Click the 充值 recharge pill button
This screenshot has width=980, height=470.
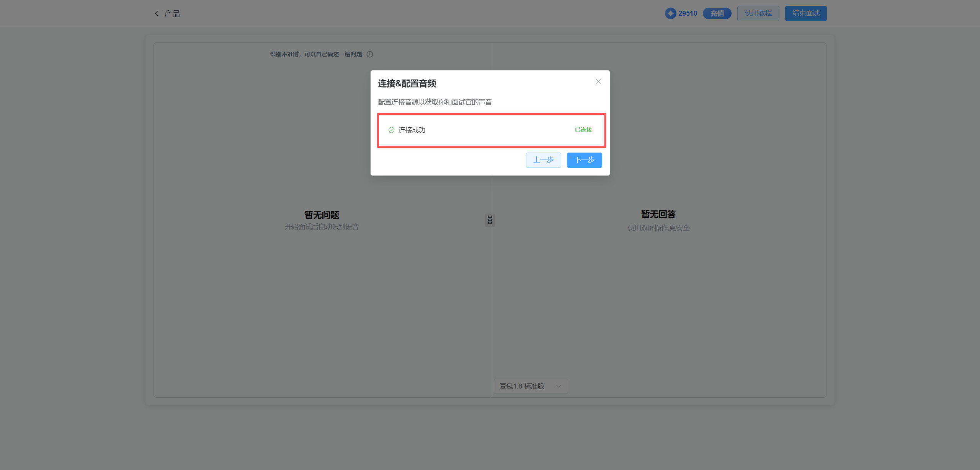(717, 13)
